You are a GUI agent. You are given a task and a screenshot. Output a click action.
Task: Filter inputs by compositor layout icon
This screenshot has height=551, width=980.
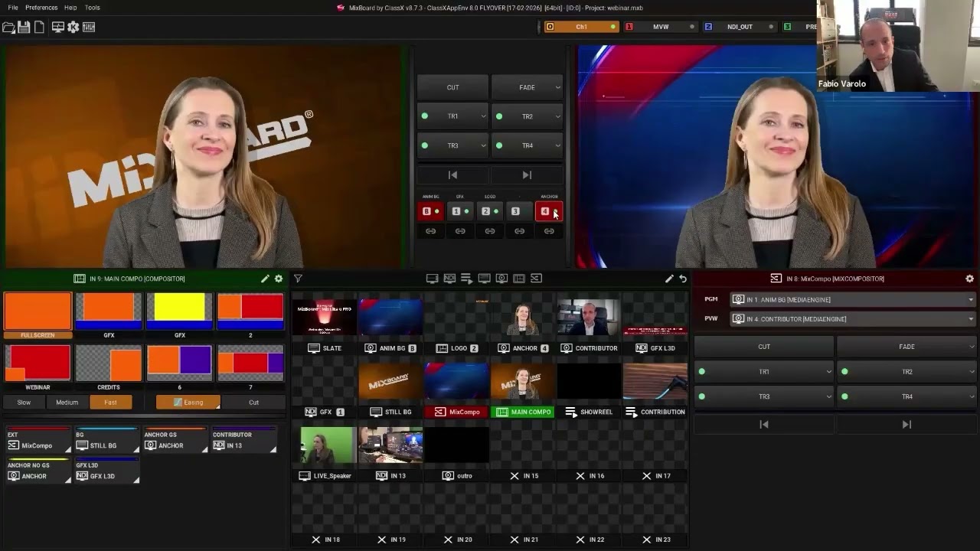coord(518,279)
